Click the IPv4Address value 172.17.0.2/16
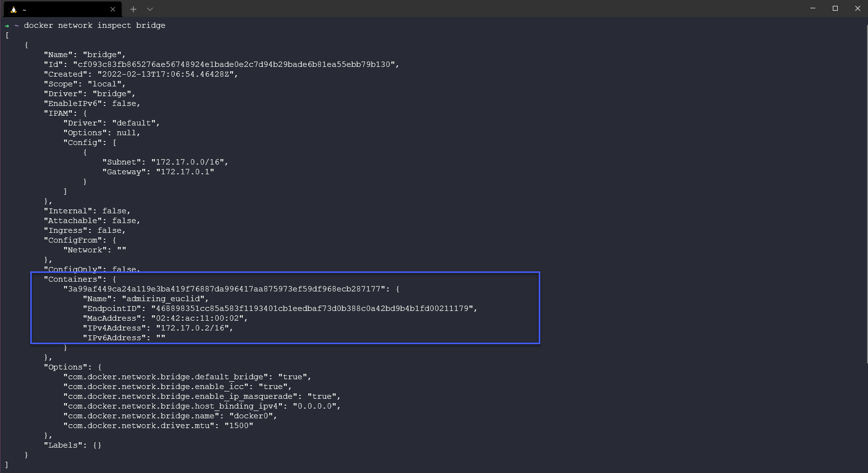The image size is (868, 473). 192,328
